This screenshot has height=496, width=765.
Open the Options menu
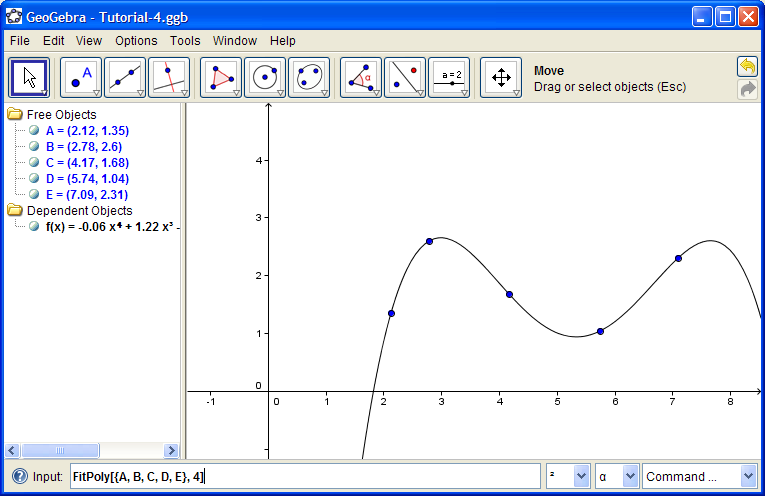(x=136, y=41)
